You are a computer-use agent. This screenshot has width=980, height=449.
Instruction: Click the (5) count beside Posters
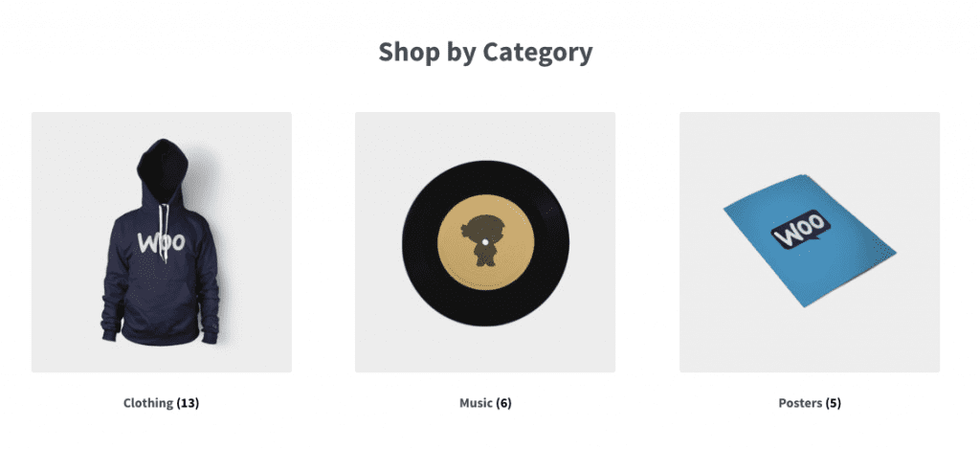(x=834, y=403)
